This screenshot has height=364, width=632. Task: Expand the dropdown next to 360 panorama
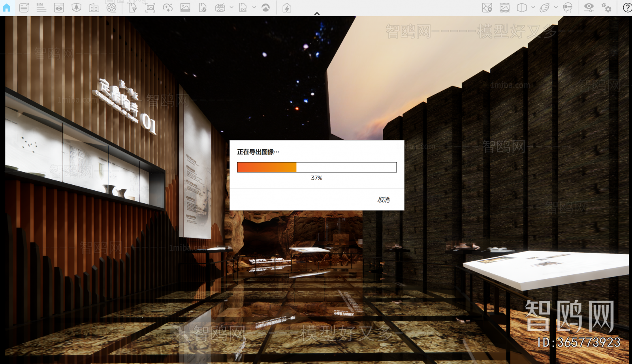point(231,8)
